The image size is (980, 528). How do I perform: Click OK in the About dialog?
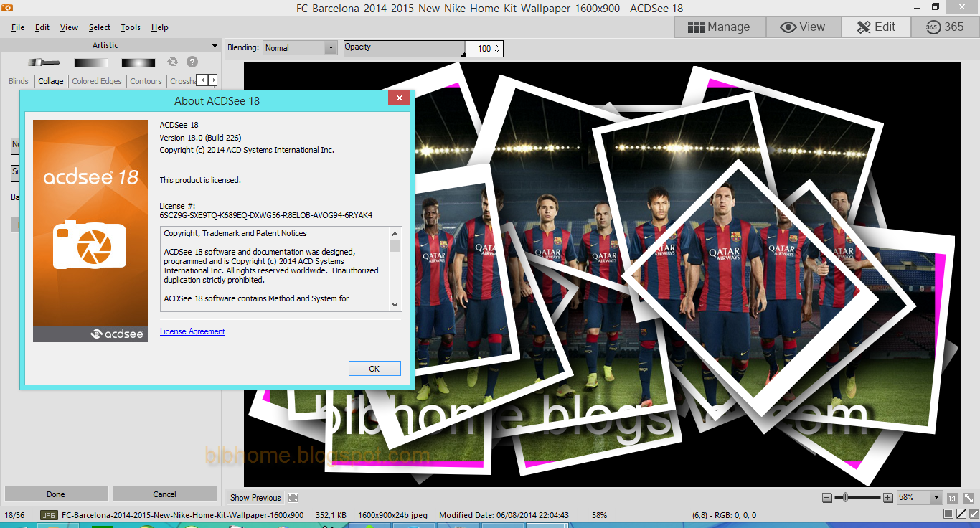pyautogui.click(x=374, y=369)
